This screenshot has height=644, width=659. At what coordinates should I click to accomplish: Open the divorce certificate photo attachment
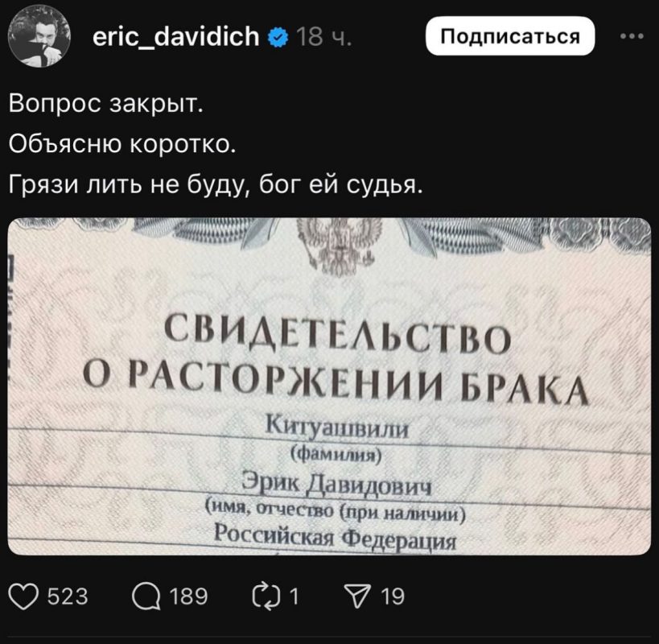click(x=330, y=386)
